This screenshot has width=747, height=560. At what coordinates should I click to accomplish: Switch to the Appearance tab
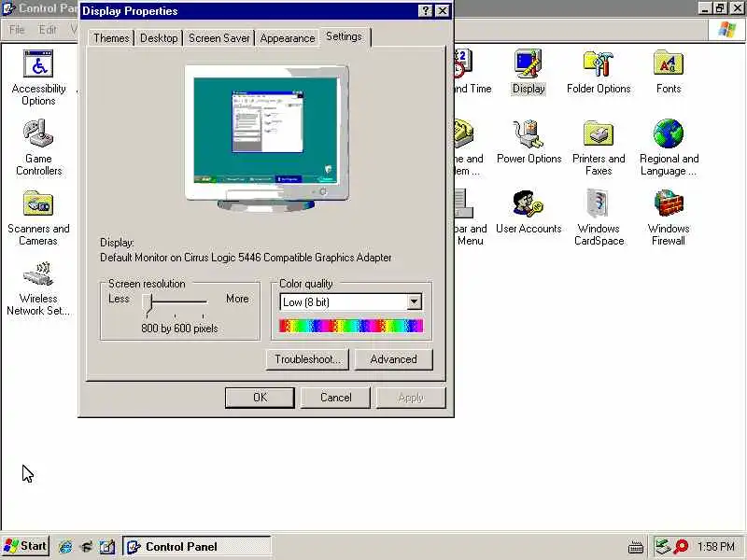click(288, 38)
